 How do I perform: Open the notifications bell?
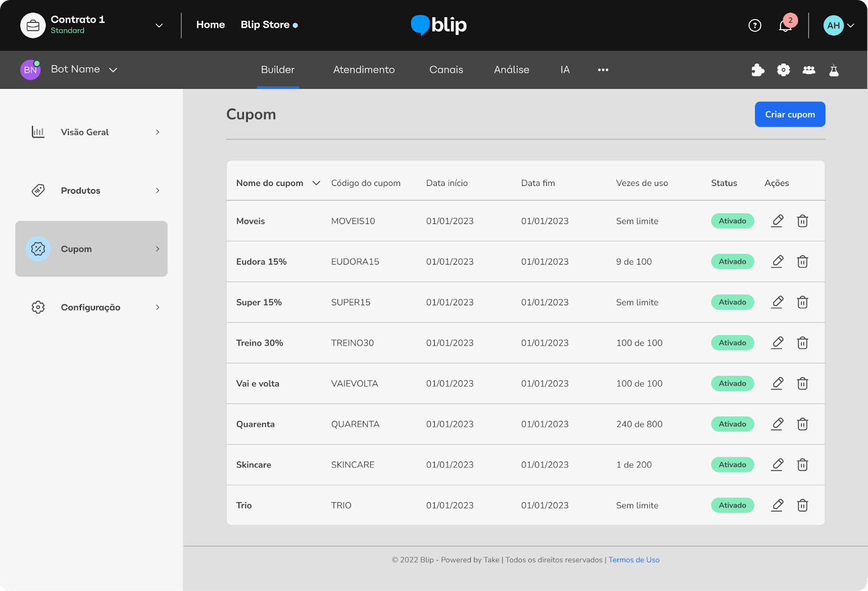pos(785,25)
